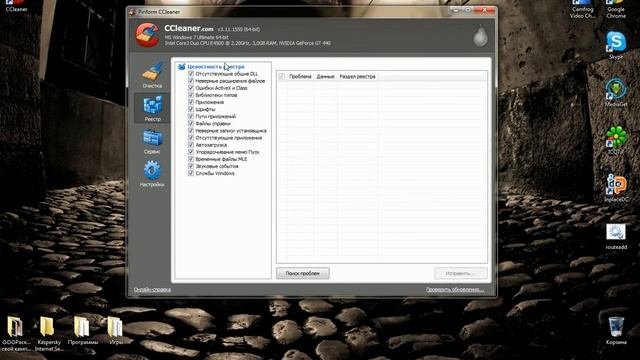Click the Данные column header
The image size is (640, 360).
[325, 76]
